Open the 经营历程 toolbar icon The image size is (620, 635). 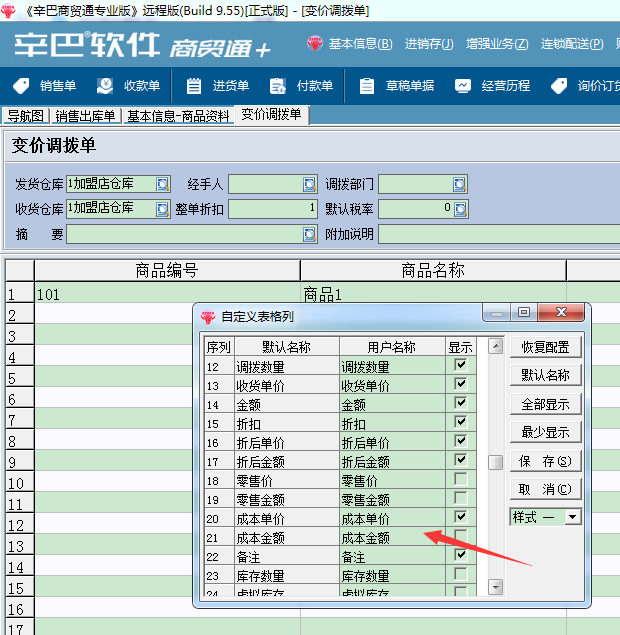point(462,86)
